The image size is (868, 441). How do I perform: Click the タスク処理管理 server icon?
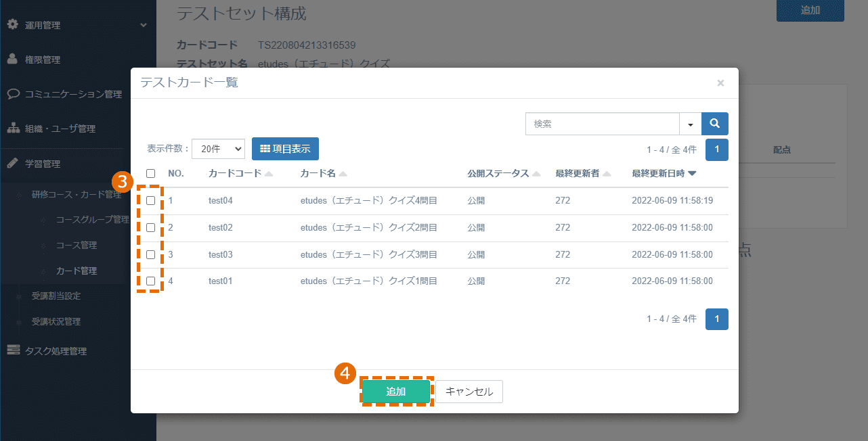point(13,350)
